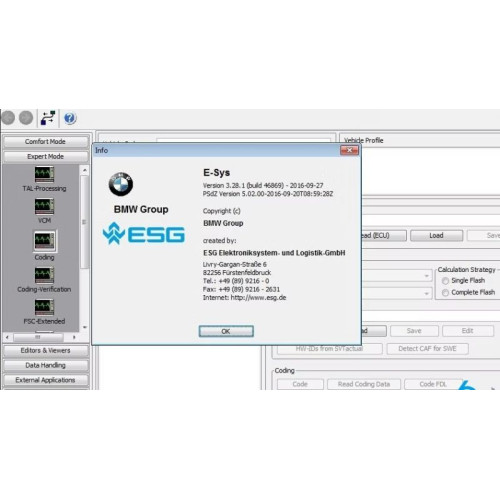
Task: Click the Code button in Coding group
Action: [x=300, y=384]
